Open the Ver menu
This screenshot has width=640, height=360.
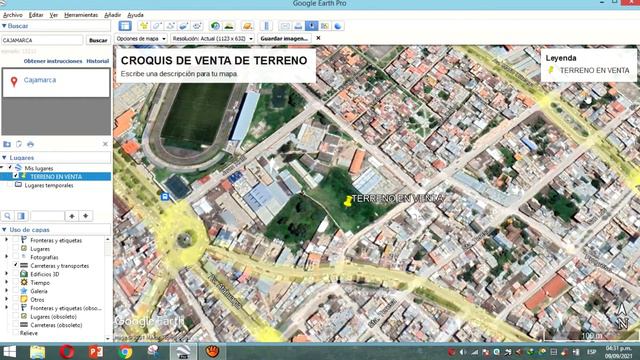(x=53, y=15)
